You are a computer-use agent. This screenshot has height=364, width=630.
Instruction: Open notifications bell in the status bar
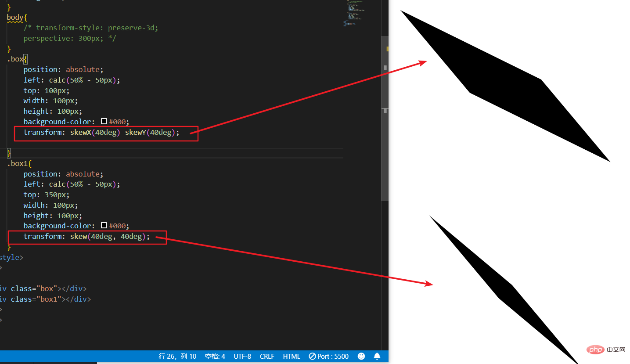tap(377, 356)
